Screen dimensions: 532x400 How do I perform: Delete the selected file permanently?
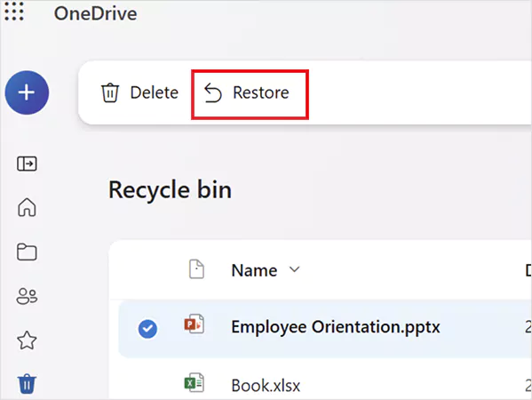point(139,92)
